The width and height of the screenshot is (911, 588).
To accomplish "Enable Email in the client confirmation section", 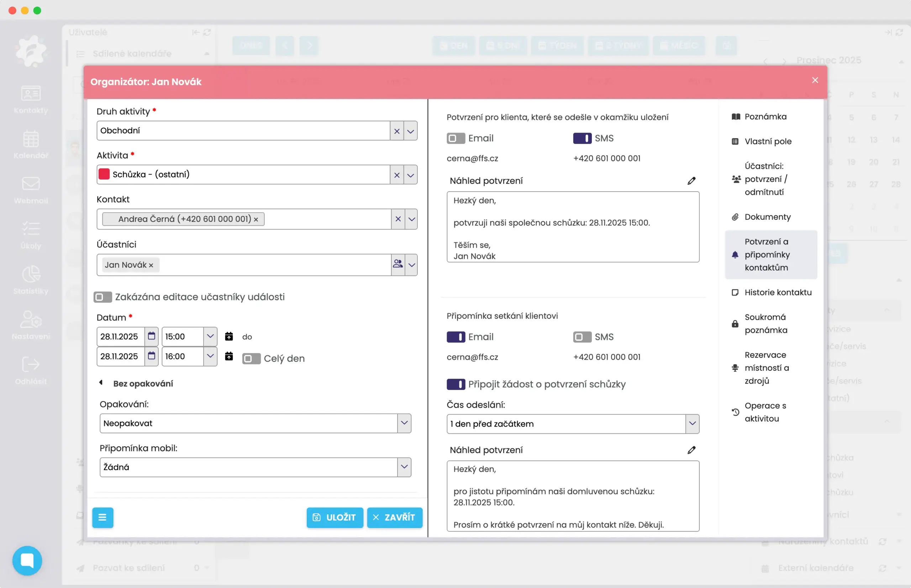I will 455,138.
